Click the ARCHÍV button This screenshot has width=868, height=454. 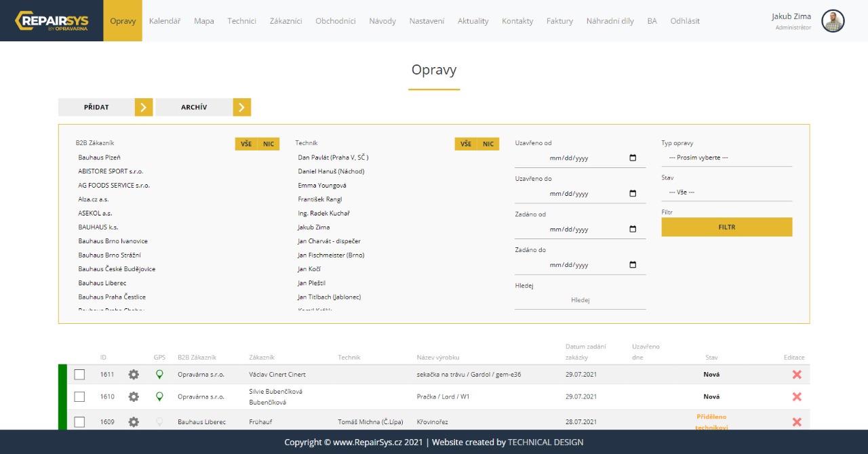(194, 107)
